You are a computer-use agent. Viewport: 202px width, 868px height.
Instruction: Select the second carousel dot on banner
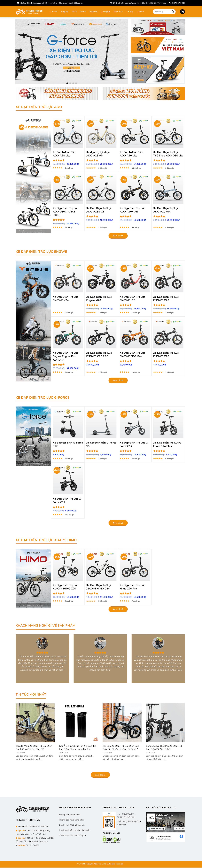pos(70,83)
